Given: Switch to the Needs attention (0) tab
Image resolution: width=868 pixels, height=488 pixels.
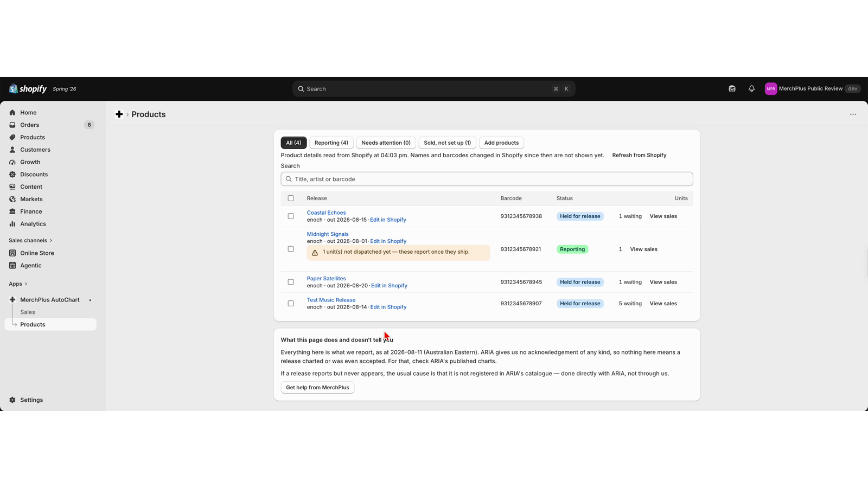Looking at the screenshot, I should click(x=386, y=143).
